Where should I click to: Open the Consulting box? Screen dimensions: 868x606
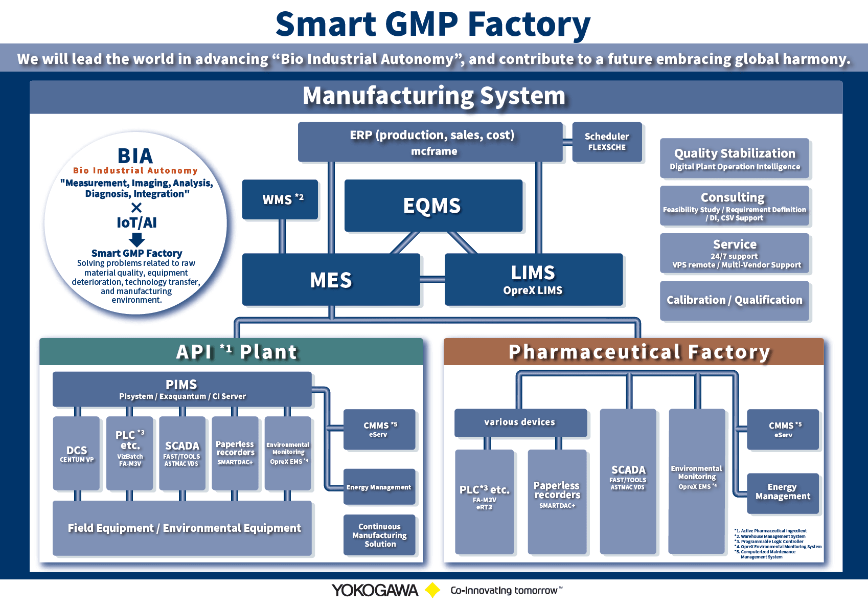(x=735, y=206)
